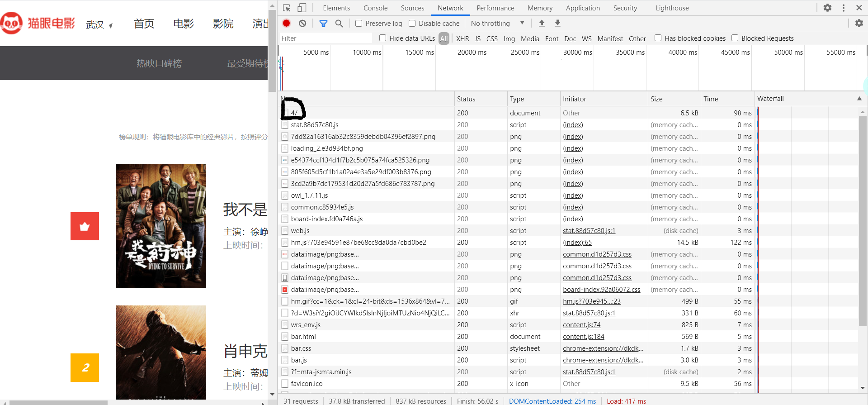Open Network panel settings gear

pos(859,23)
